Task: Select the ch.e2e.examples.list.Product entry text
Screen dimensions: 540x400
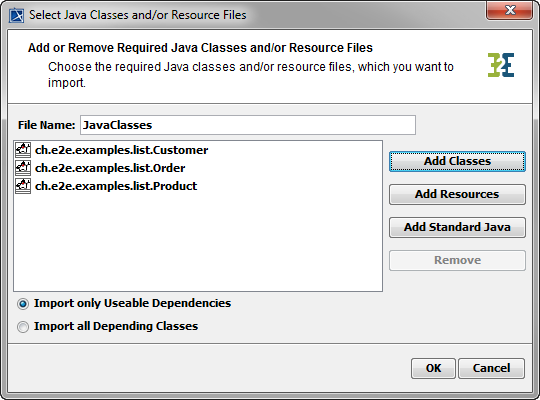Action: [116, 186]
